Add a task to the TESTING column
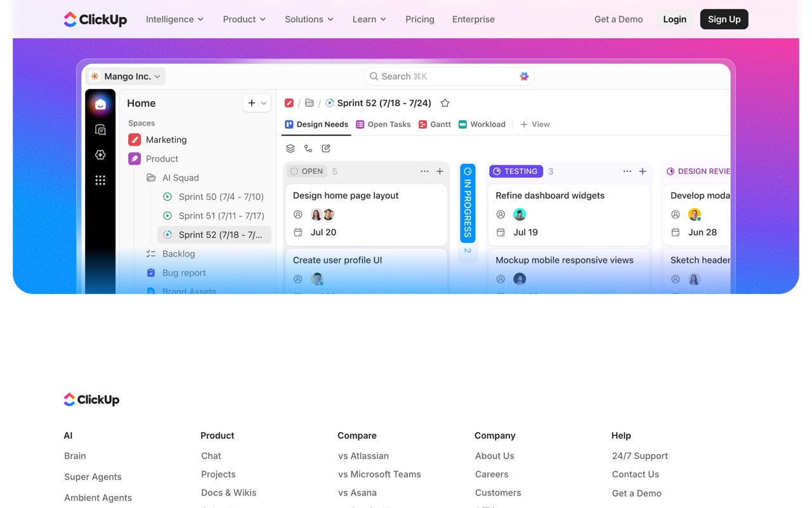This screenshot has width=812, height=508. point(643,171)
